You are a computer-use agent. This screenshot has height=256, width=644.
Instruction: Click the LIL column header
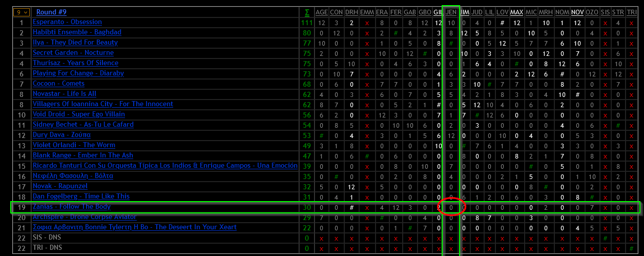(x=489, y=12)
